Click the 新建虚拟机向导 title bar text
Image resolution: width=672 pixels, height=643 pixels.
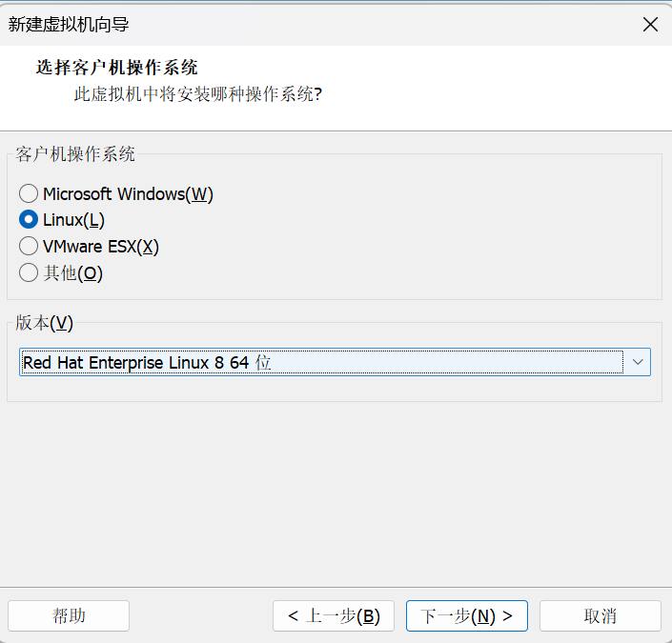click(x=69, y=25)
